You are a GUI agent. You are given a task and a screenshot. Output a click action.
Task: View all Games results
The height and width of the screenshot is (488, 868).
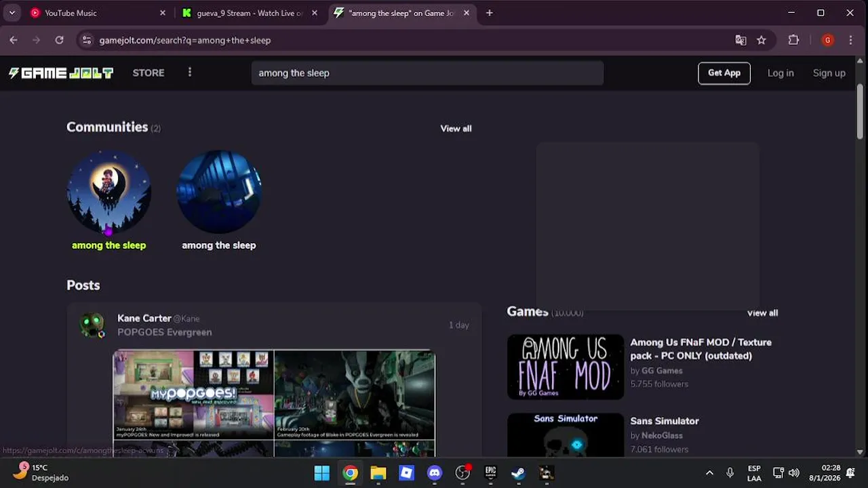[762, 312]
